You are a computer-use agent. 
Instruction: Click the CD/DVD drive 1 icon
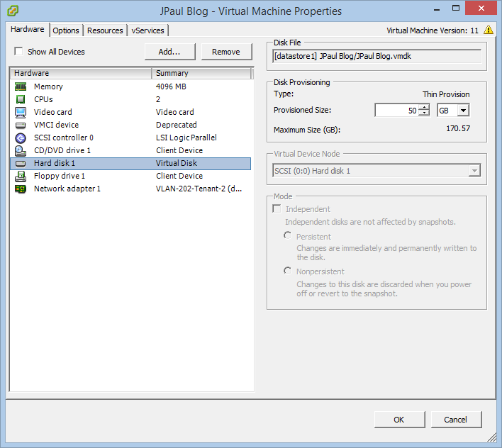[x=21, y=150]
